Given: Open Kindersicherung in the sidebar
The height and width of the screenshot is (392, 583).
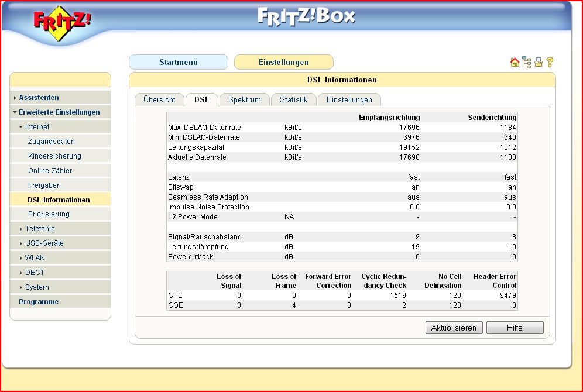Looking at the screenshot, I should tap(54, 156).
